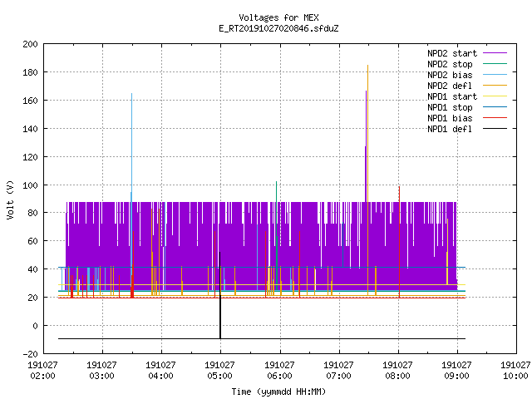Click the 'NPD2 bias' legend label
The height and width of the screenshot is (399, 532).
pos(450,75)
